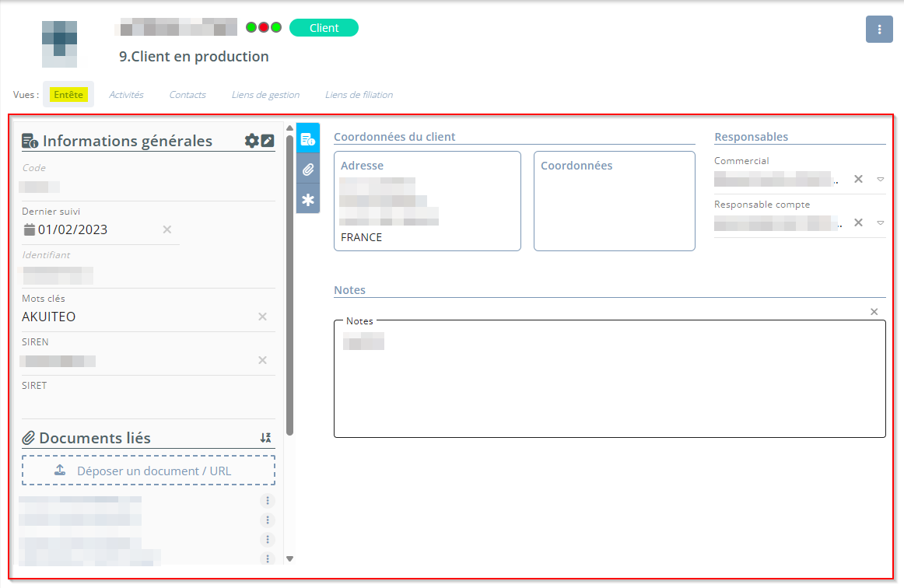Switch to the Activités view
This screenshot has width=904, height=588.
(126, 95)
